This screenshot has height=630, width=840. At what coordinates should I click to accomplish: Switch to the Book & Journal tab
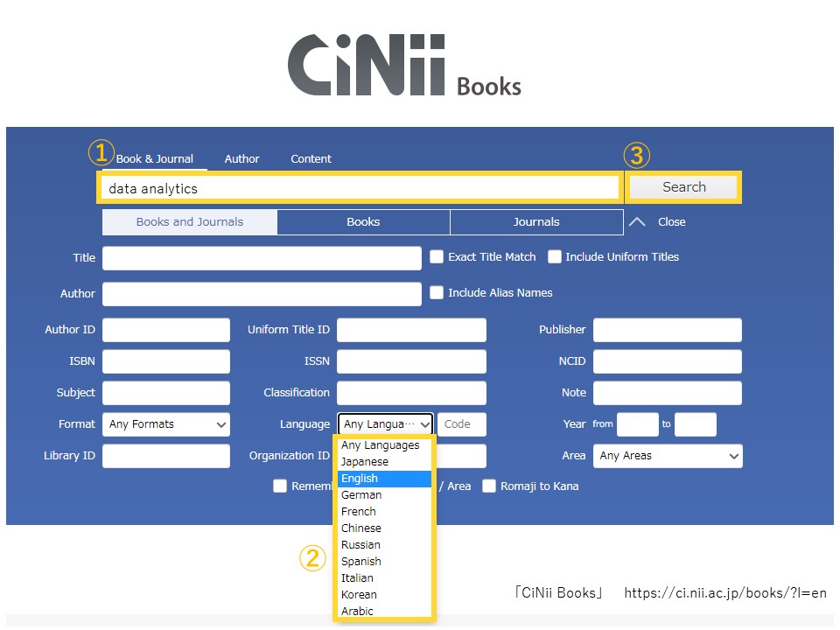click(x=154, y=158)
